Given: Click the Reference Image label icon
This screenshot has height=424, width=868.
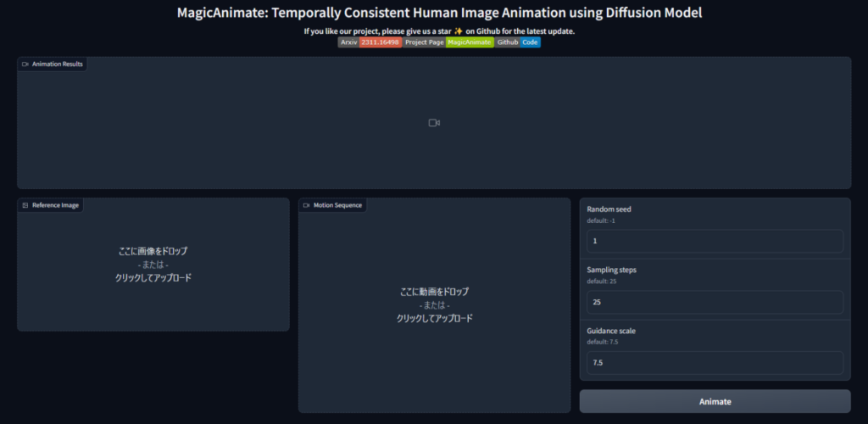Looking at the screenshot, I should tap(25, 205).
